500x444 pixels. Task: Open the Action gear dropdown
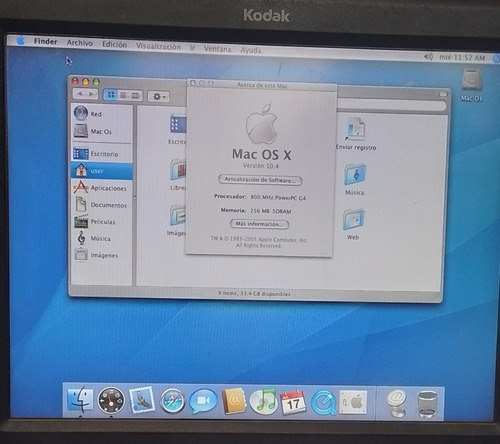(159, 97)
